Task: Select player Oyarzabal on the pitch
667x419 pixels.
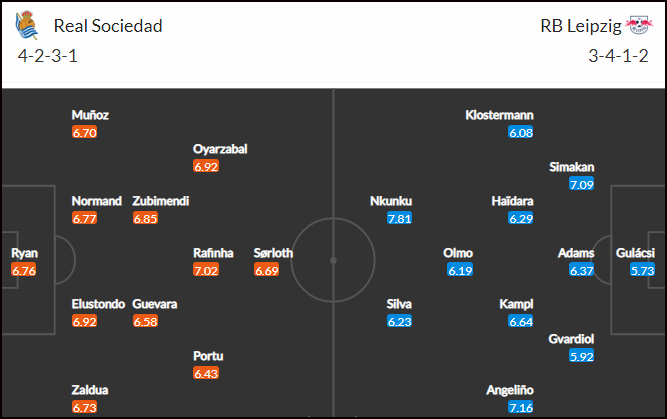Action: pyautogui.click(x=220, y=149)
